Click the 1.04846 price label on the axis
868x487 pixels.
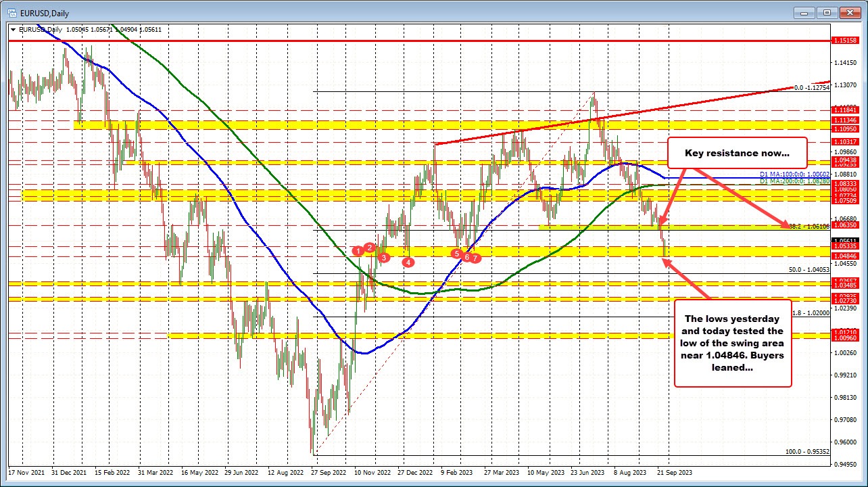846,256
